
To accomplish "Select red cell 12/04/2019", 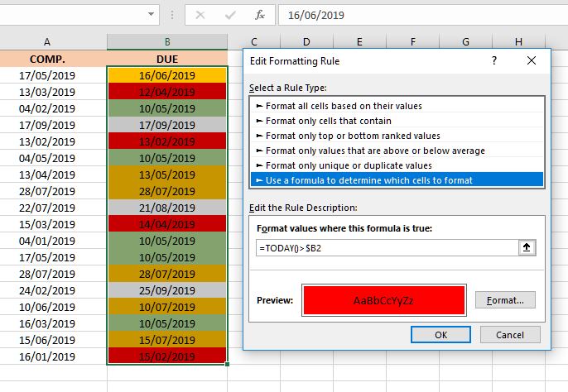I will coord(167,92).
